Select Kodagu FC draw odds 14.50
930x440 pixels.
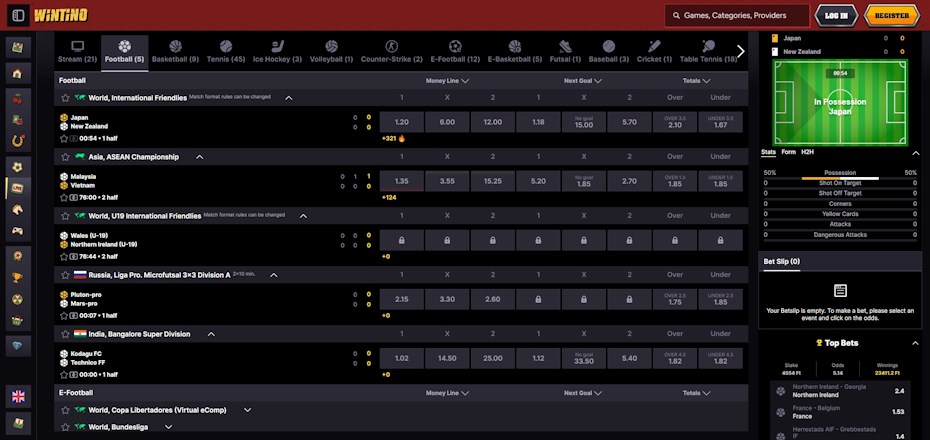(x=447, y=359)
